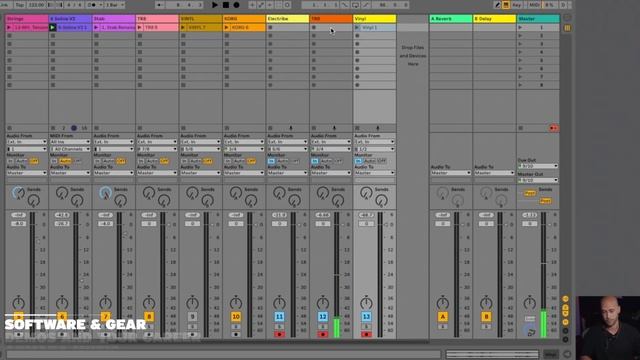
Task: Click the tempo field
Action: tap(36, 5)
